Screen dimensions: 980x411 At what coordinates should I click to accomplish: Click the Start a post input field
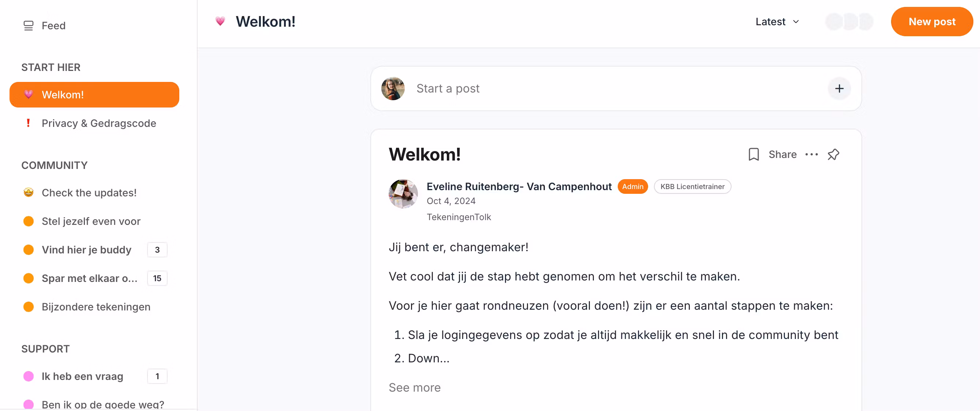(616, 88)
